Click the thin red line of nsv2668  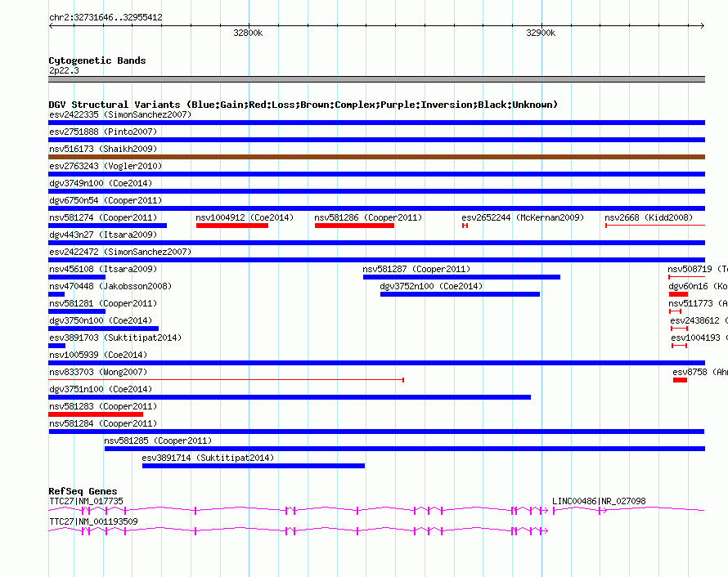pyautogui.click(x=655, y=226)
